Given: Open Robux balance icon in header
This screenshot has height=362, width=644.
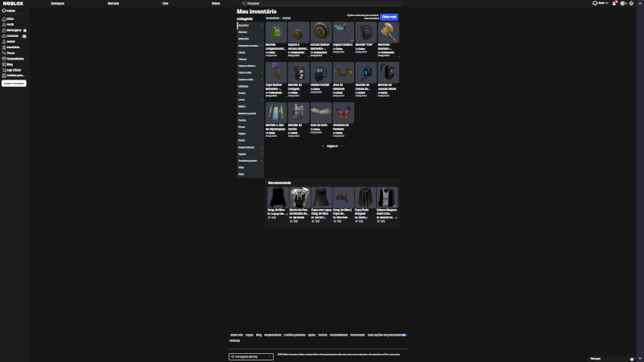Looking at the screenshot, I should click(x=622, y=3).
